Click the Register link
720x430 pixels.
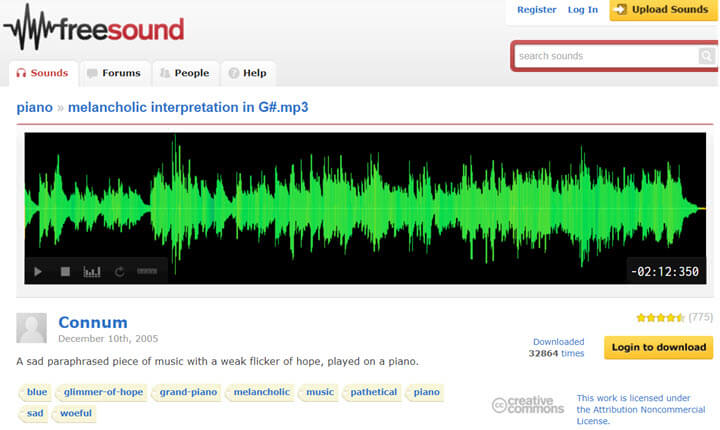pyautogui.click(x=536, y=10)
